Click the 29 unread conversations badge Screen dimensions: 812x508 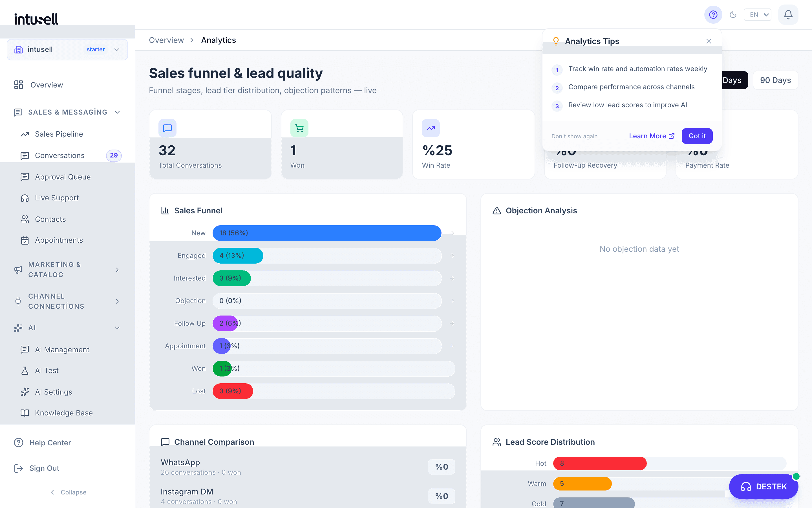(x=114, y=156)
